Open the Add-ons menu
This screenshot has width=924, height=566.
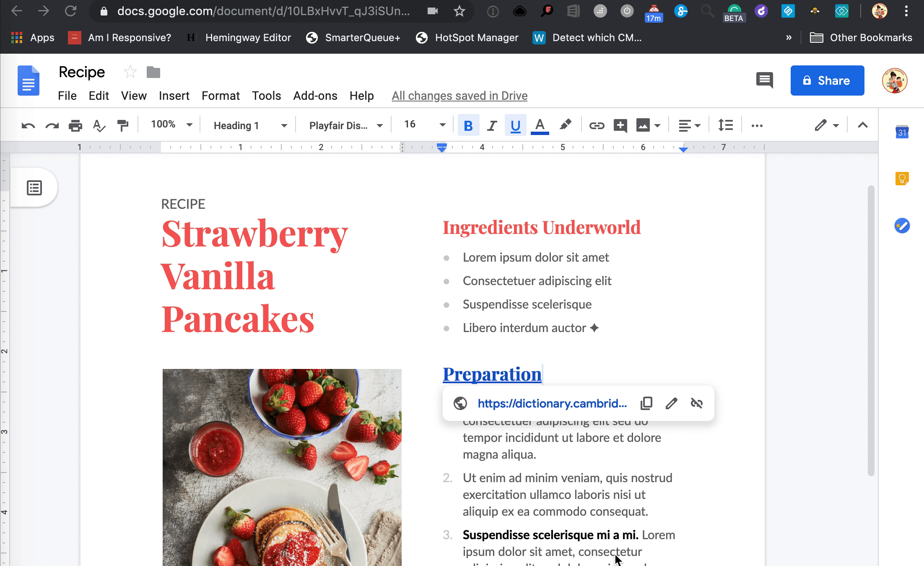(x=316, y=95)
